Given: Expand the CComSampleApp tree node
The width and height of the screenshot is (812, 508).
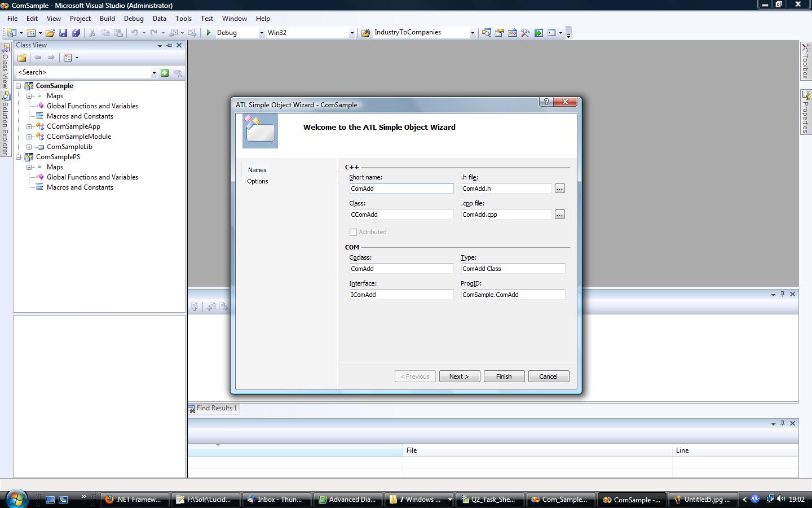Looking at the screenshot, I should coord(29,126).
